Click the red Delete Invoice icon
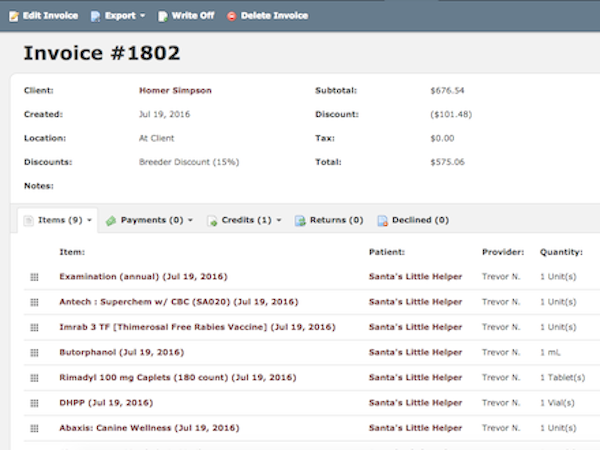 tap(232, 16)
